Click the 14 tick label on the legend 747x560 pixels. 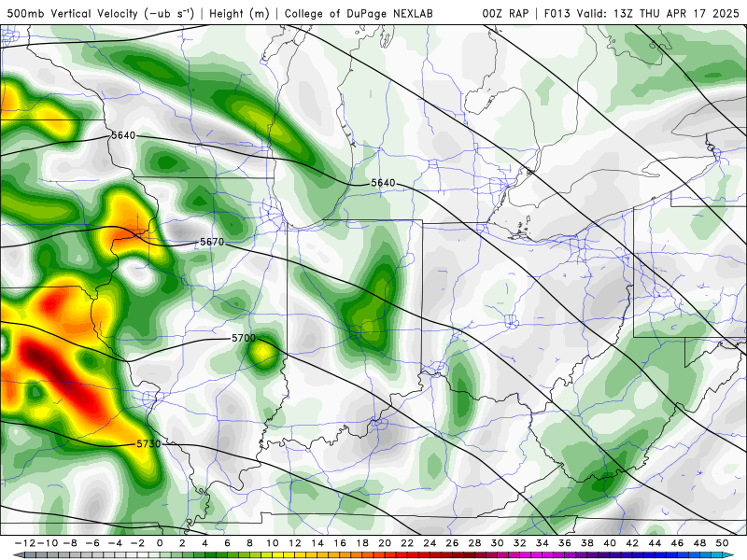(x=317, y=543)
